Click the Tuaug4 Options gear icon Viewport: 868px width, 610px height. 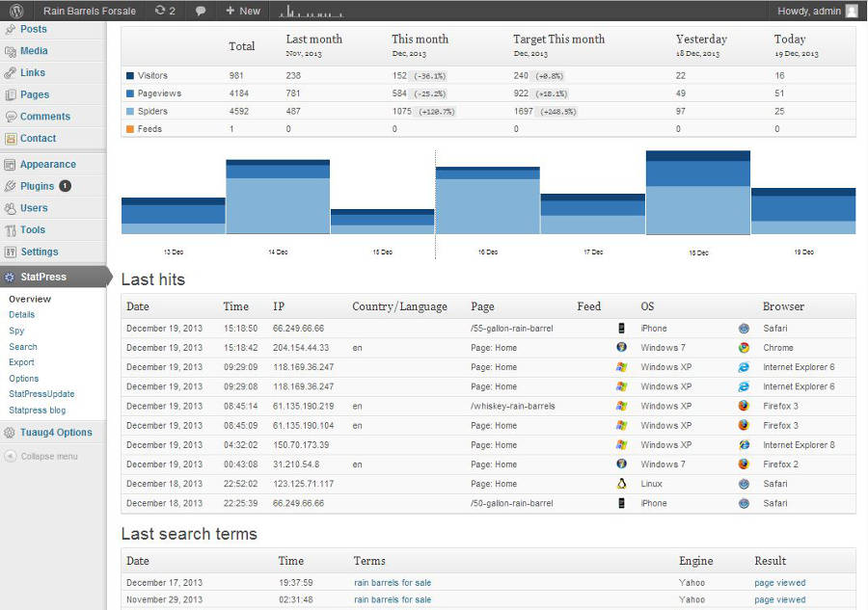click(x=10, y=433)
